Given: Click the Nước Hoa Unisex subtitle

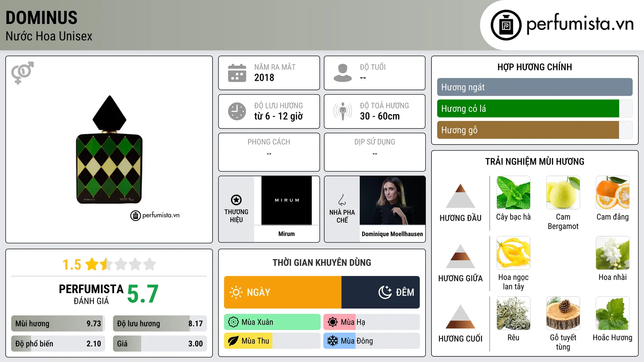Looking at the screenshot, I should point(49,36).
